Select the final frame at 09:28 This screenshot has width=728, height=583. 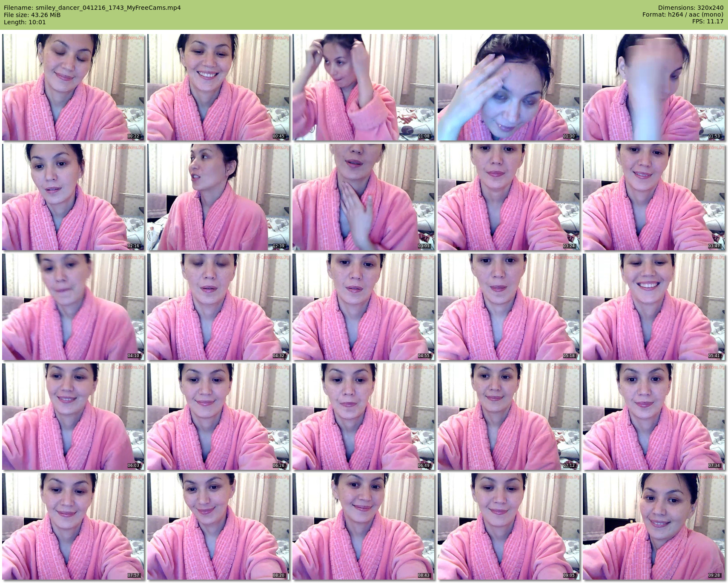pos(654,526)
